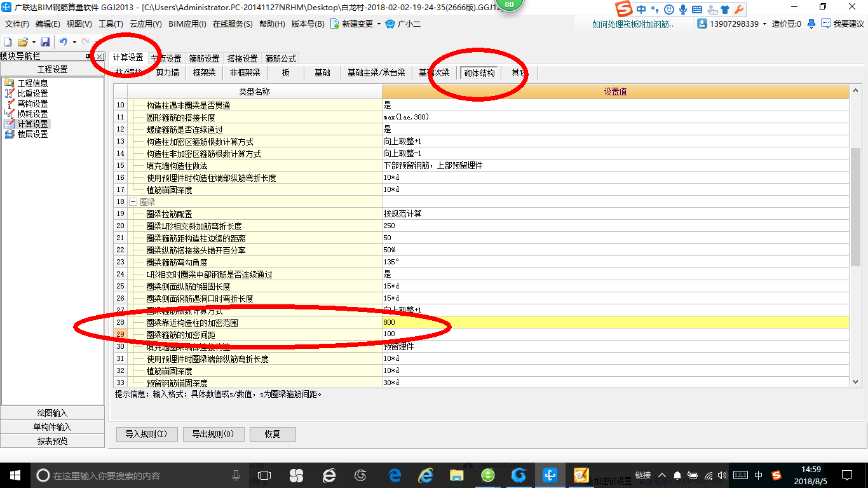This screenshot has width=868, height=488.
Task: Open the 工程设置 navigation section
Action: 53,70
